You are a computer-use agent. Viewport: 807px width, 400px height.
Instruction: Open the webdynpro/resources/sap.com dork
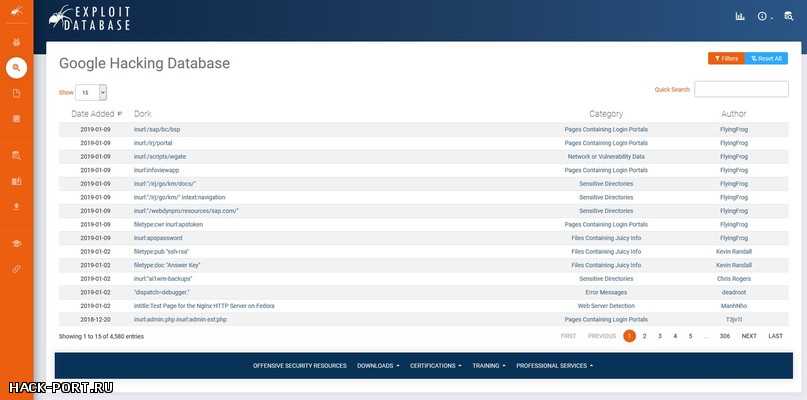click(x=186, y=211)
